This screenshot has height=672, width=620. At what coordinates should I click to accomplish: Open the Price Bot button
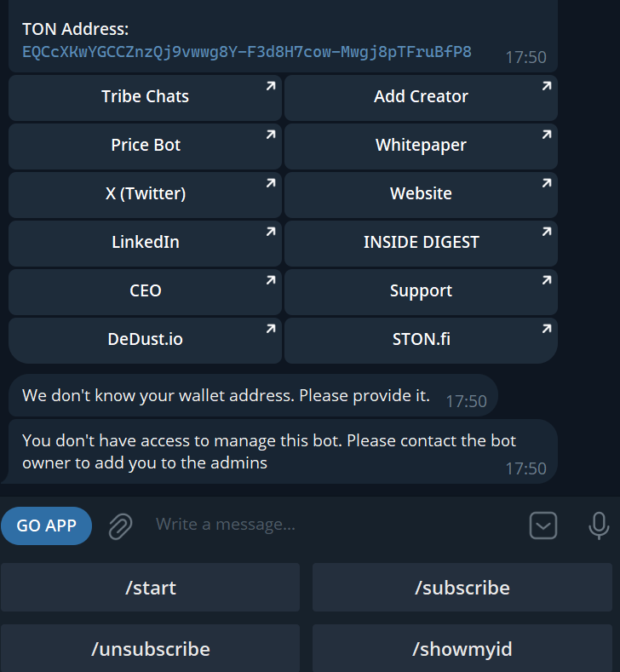pos(145,146)
